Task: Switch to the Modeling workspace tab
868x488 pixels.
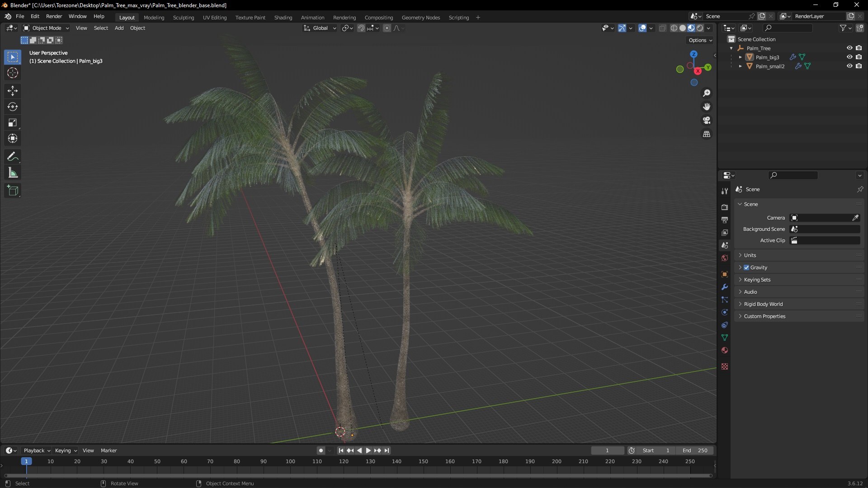Action: point(154,18)
